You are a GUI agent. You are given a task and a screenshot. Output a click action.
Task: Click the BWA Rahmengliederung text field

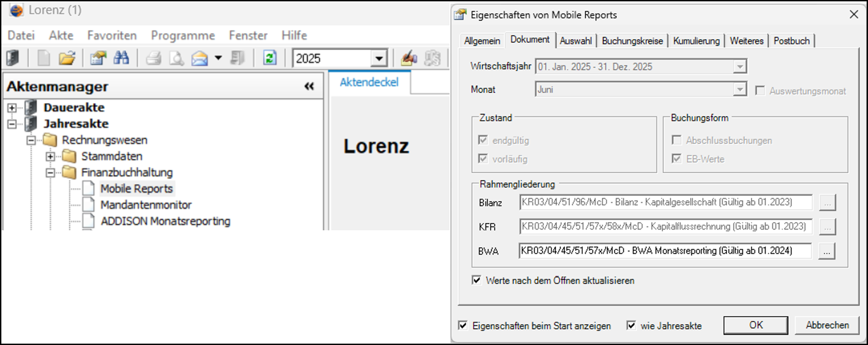click(x=666, y=251)
